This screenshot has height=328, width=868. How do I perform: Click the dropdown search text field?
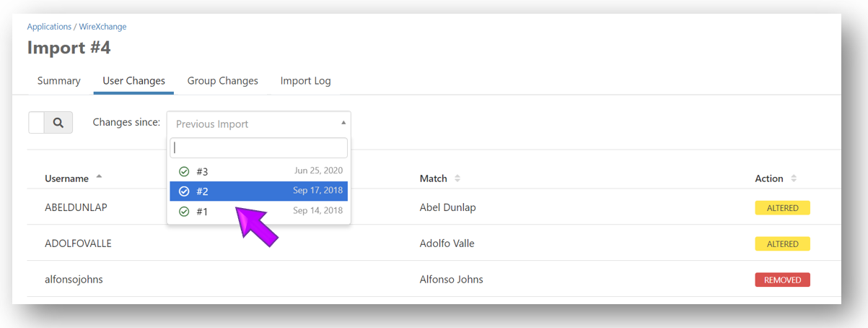(258, 147)
